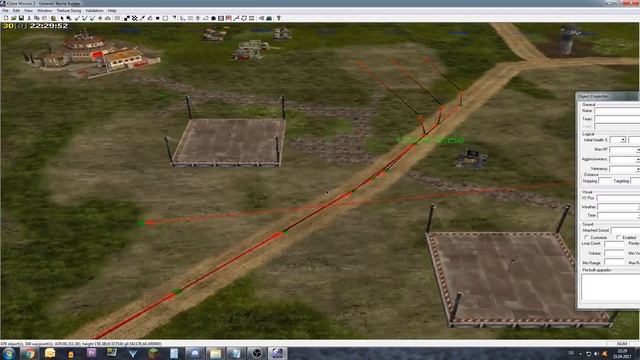Click the Open file toolbar icon

(13, 18)
